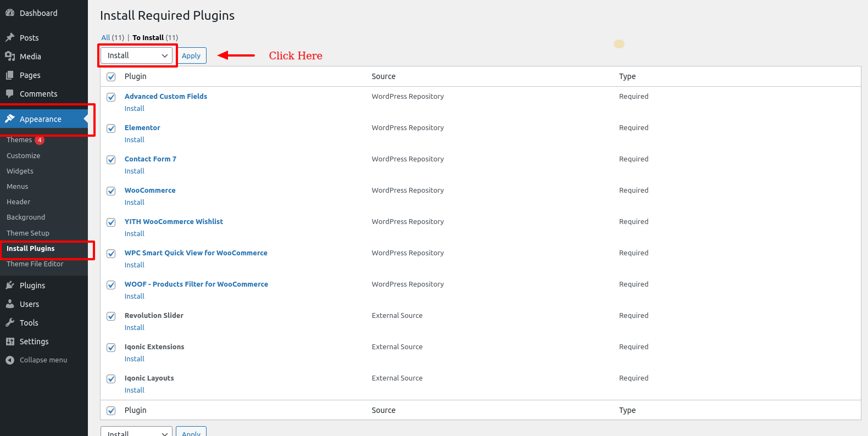Open the Background submenu item
The image size is (868, 436).
pyautogui.click(x=44, y=217)
